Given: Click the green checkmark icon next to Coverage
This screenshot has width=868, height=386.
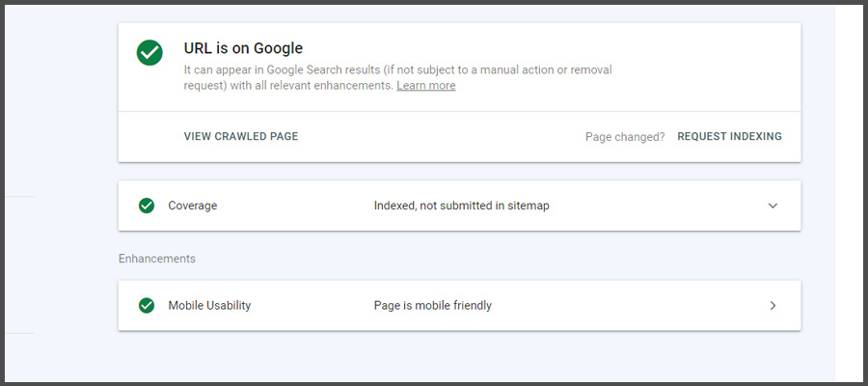Looking at the screenshot, I should tap(147, 206).
